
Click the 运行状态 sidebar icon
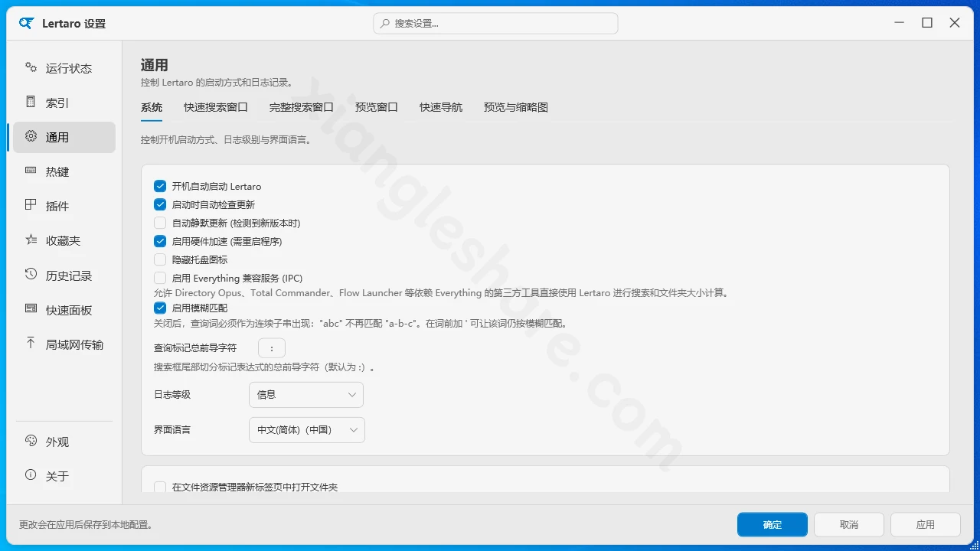(x=31, y=67)
